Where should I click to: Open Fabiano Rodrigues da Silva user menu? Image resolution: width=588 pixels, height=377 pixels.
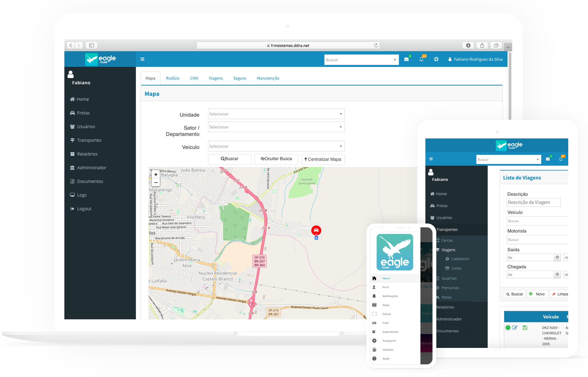(475, 59)
